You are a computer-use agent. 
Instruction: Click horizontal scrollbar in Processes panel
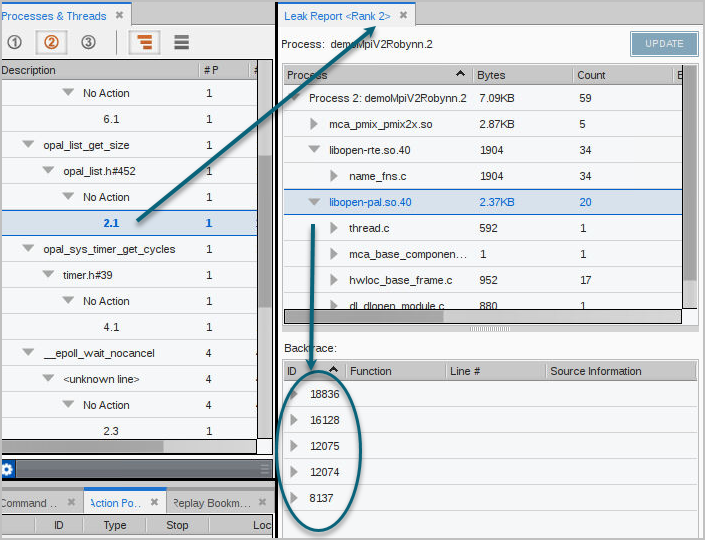80,446
